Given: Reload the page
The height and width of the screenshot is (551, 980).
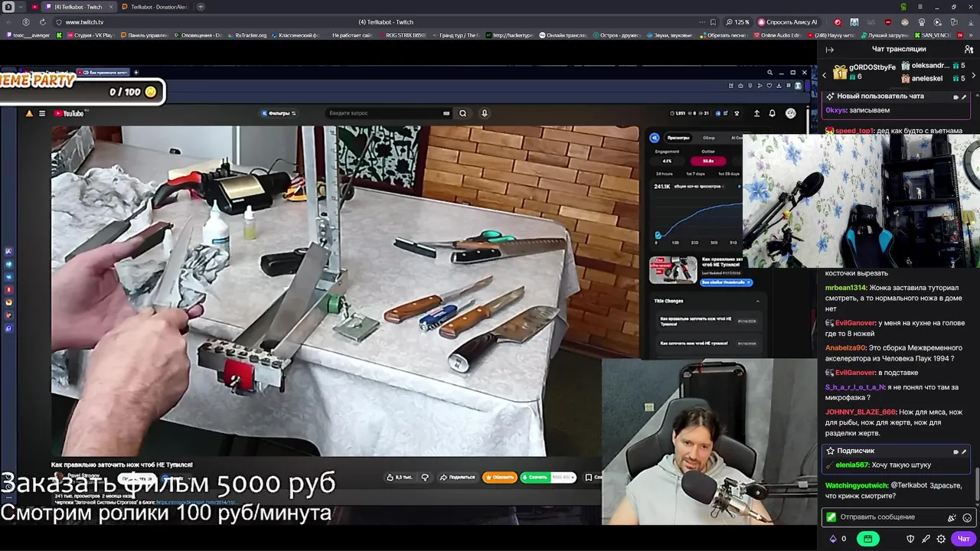Looking at the screenshot, I should pyautogui.click(x=42, y=22).
